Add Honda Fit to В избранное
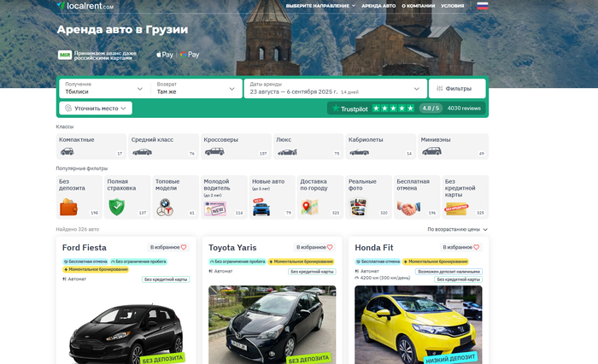 [x=460, y=247]
